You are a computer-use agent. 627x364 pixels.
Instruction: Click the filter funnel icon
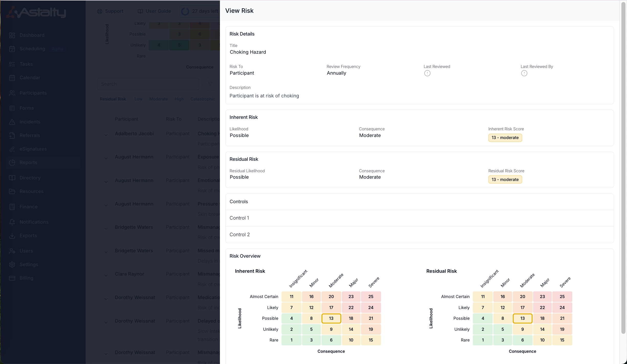click(x=210, y=84)
